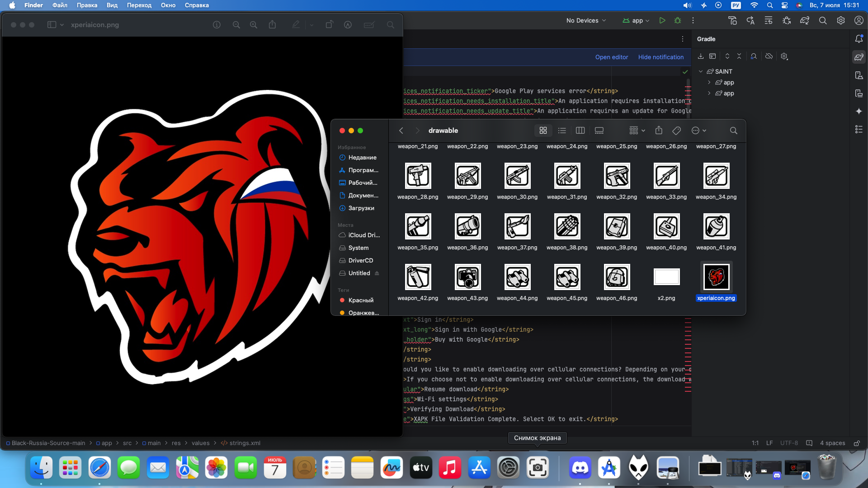This screenshot has width=868, height=488.
Task: Click weapon_42.png icon in drawable folder
Action: click(417, 277)
